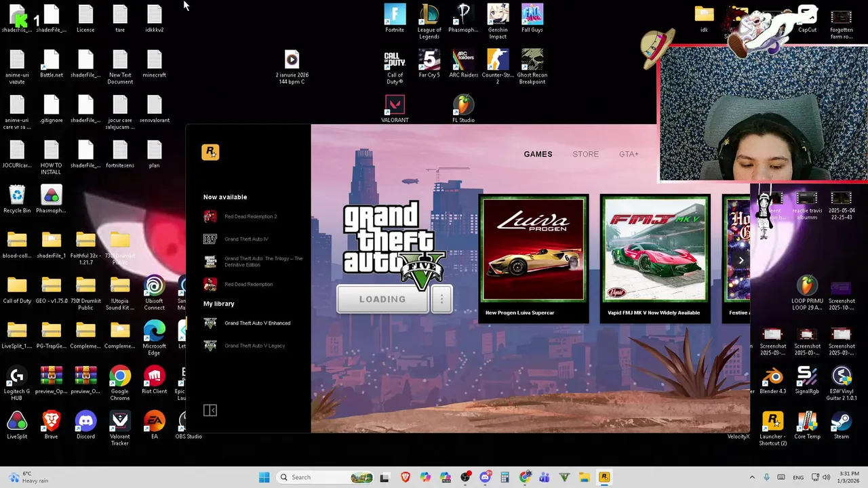Select the 144 bpm C media file
The width and height of the screenshot is (868, 488).
coord(292,67)
